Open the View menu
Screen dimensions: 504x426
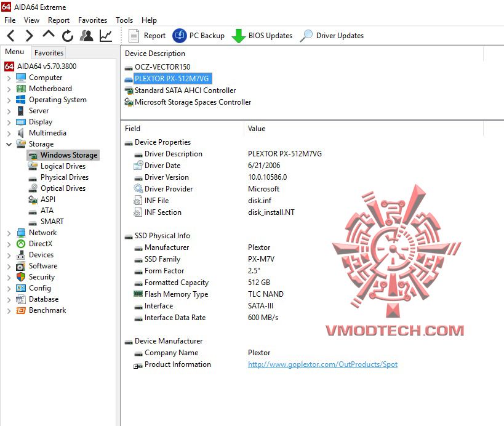pos(31,20)
